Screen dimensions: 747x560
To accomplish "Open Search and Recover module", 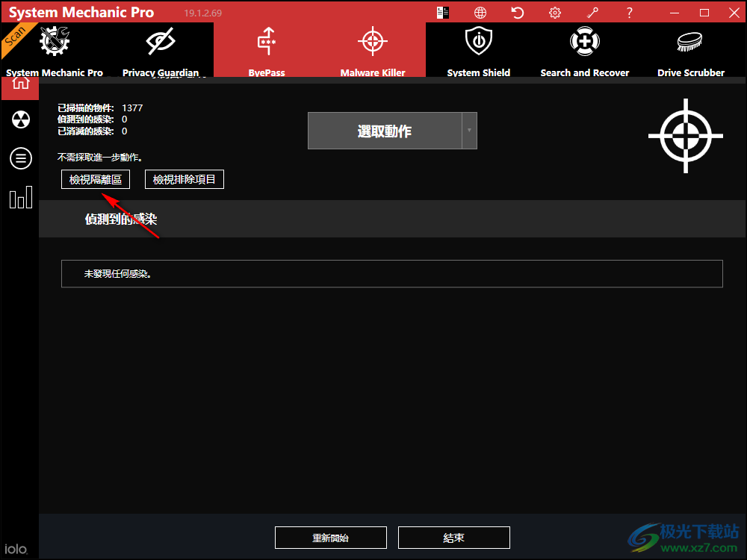I will coord(585,49).
